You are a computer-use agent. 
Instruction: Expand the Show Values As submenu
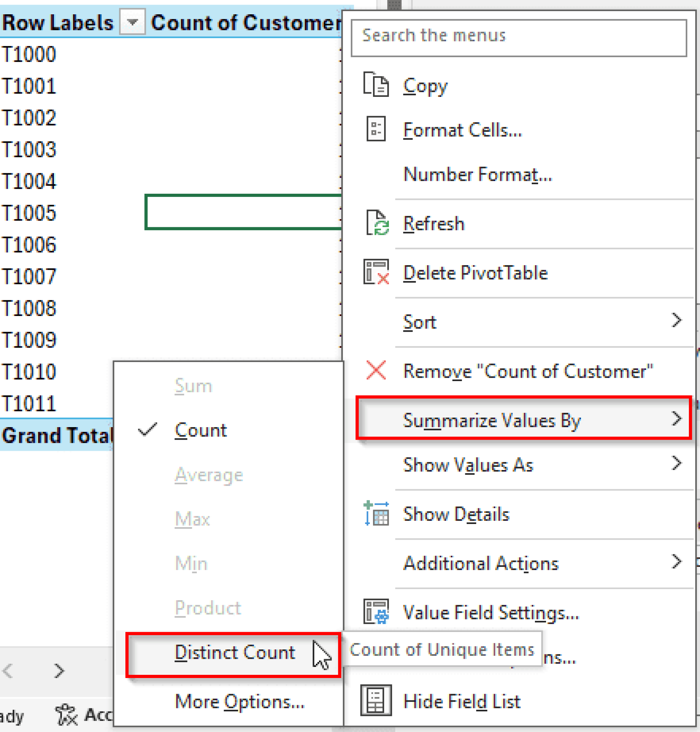[469, 465]
